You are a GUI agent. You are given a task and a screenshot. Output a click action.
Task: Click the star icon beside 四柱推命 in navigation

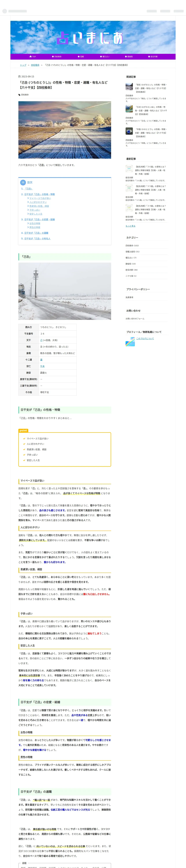pos(53,57)
